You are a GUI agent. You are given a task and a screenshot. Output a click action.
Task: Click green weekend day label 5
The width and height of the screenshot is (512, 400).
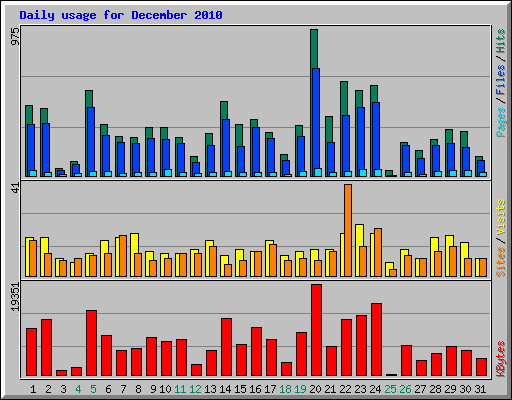[x=93, y=389]
